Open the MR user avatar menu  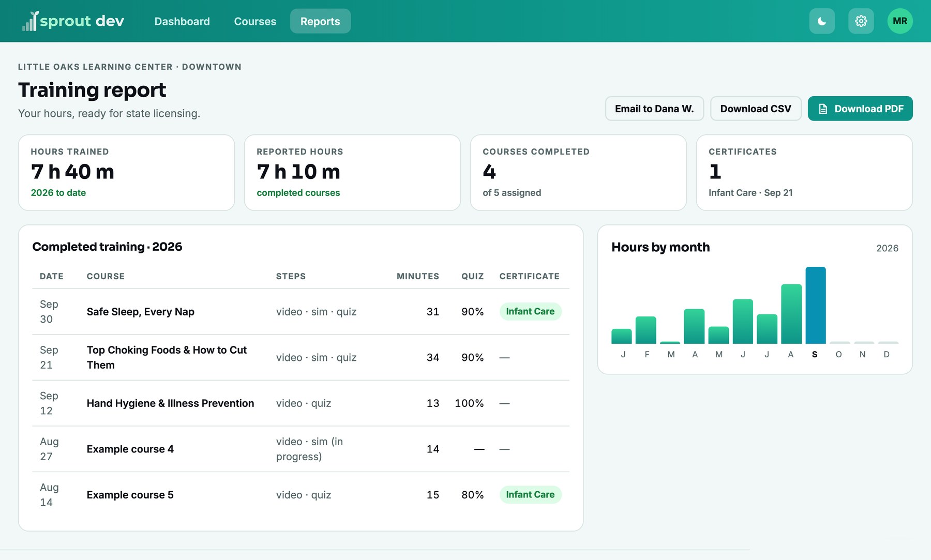tap(900, 21)
